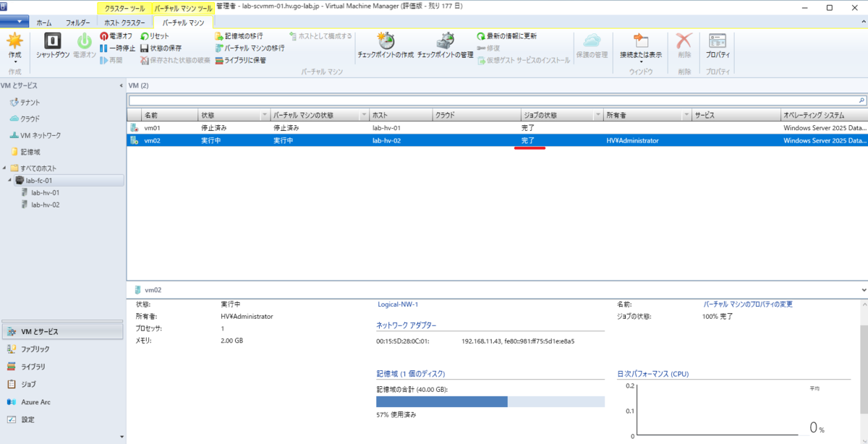Select lab-hv-02 host in tree
This screenshot has height=444, width=868.
pyautogui.click(x=45, y=205)
